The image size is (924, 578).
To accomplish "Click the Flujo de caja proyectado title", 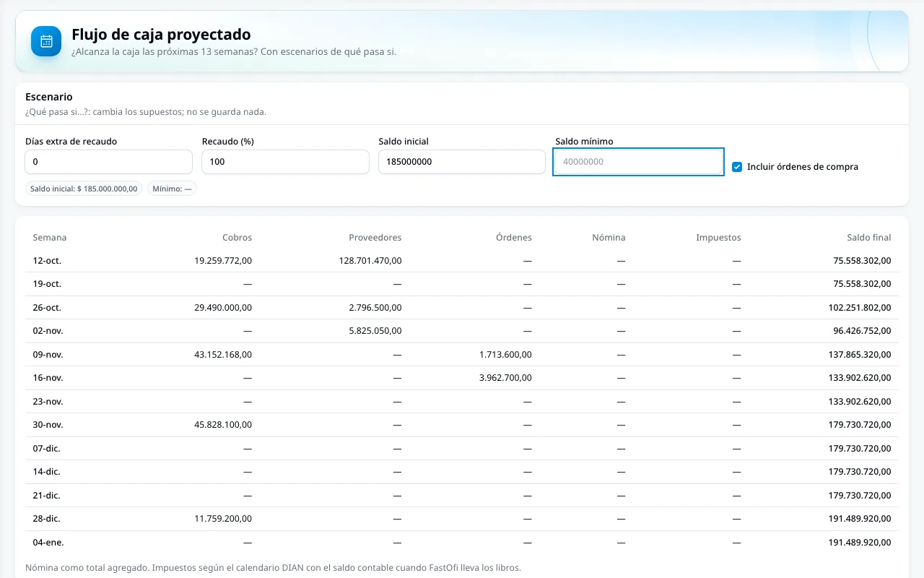I will [161, 34].
